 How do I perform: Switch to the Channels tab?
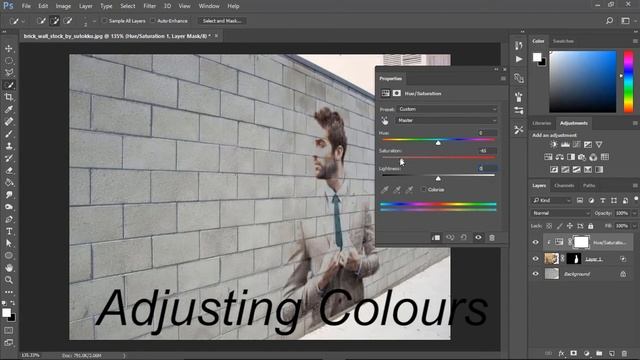(x=564, y=186)
